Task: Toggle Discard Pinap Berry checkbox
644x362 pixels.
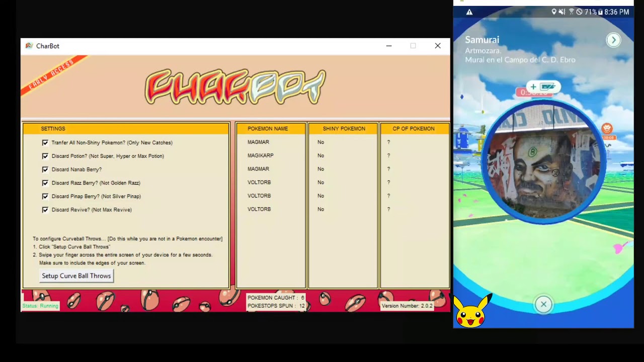Action: click(45, 197)
